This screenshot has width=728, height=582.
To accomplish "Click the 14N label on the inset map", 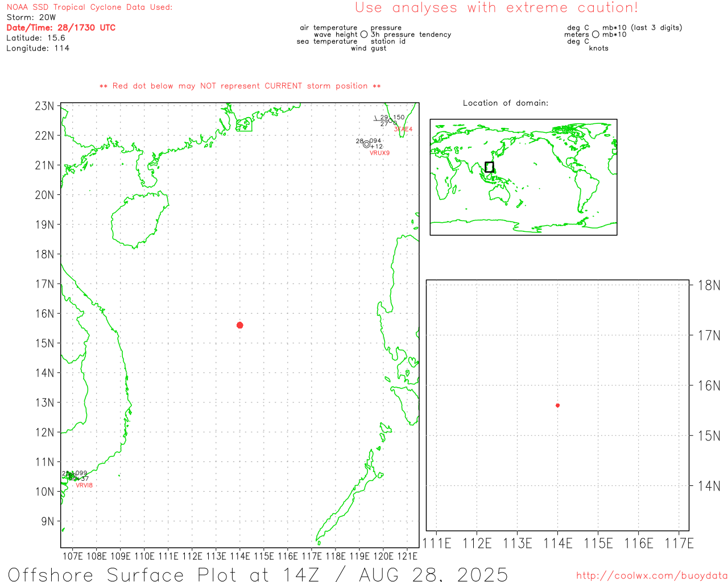I will tap(709, 486).
